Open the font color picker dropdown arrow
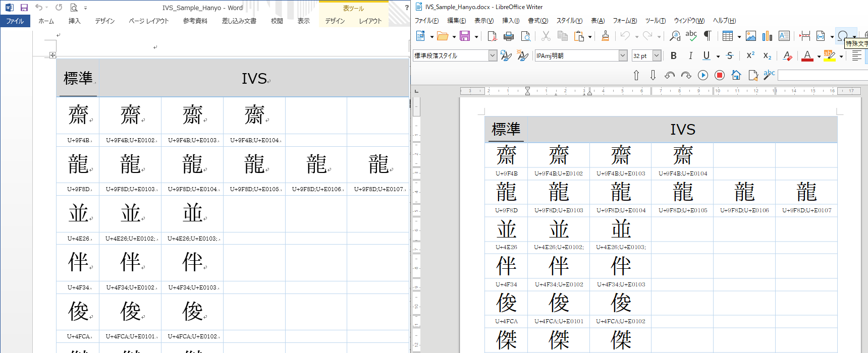Screen dimensions: 868x353 coord(818,56)
